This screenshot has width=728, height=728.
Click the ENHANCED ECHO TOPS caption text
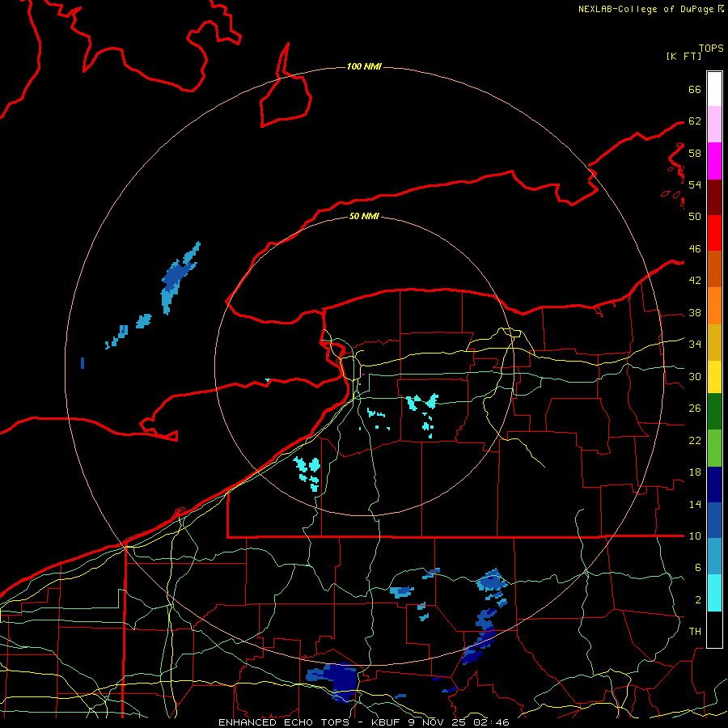click(284, 722)
